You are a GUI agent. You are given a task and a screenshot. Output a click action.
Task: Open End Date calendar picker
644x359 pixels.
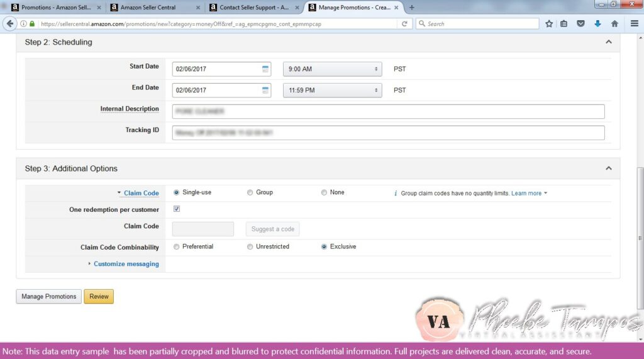(265, 91)
